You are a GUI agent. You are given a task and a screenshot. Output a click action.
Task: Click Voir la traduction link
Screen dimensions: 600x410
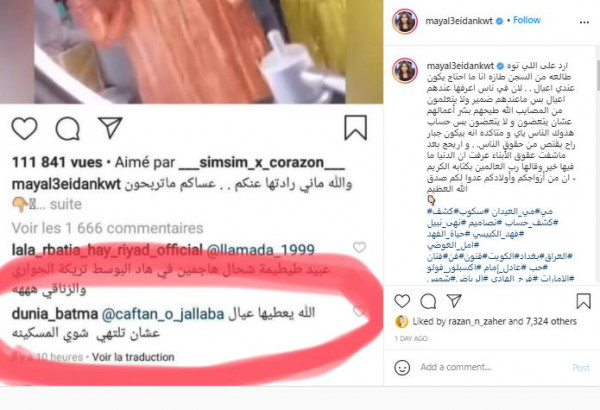[133, 357]
